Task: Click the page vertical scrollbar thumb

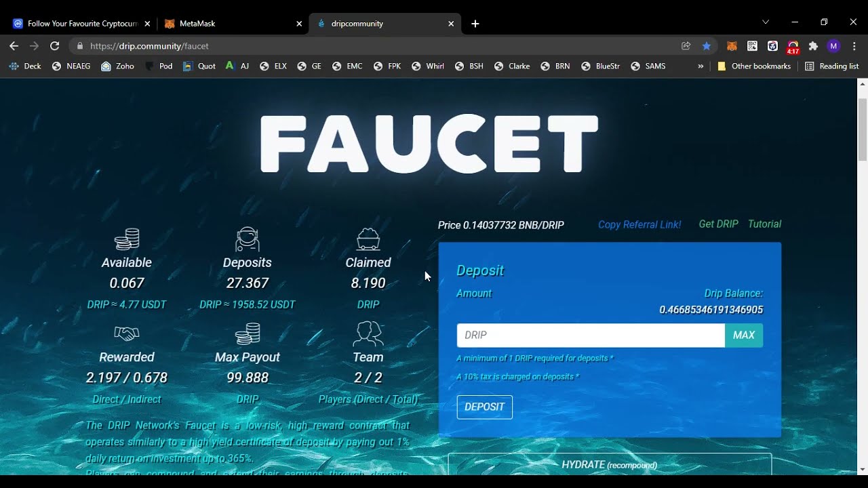Action: (x=863, y=129)
